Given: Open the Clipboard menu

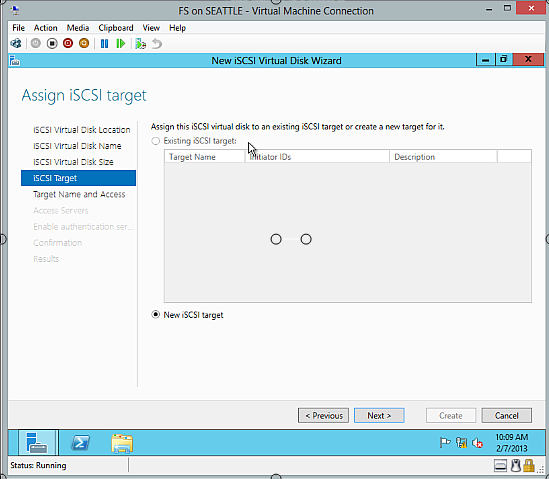Looking at the screenshot, I should pos(116,28).
